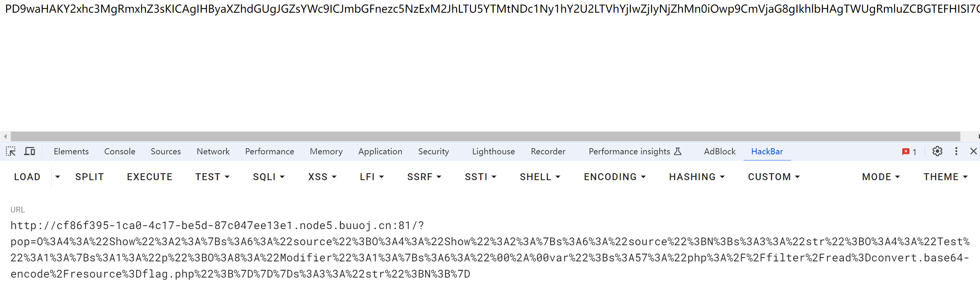Image resolution: width=980 pixels, height=281 pixels.
Task: Toggle the device toolbar icon
Action: pyautogui.click(x=30, y=151)
